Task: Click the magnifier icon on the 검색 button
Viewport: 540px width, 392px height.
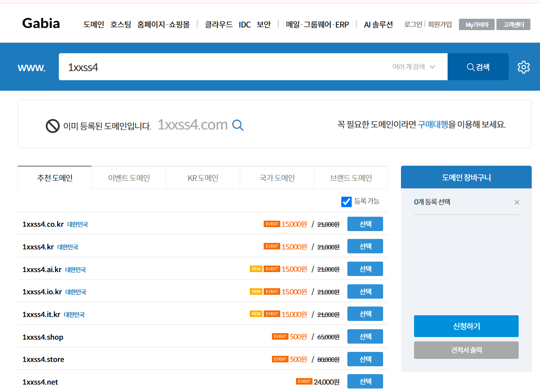Action: pyautogui.click(x=471, y=67)
